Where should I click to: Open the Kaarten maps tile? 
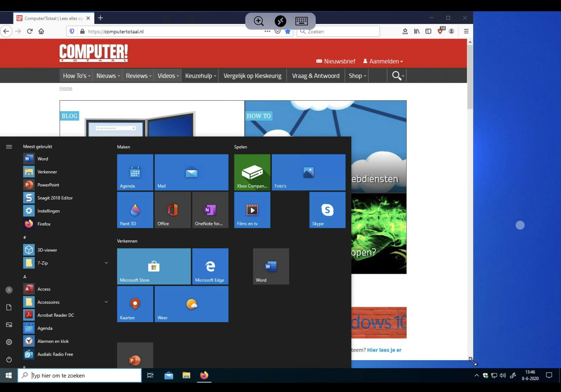135,304
